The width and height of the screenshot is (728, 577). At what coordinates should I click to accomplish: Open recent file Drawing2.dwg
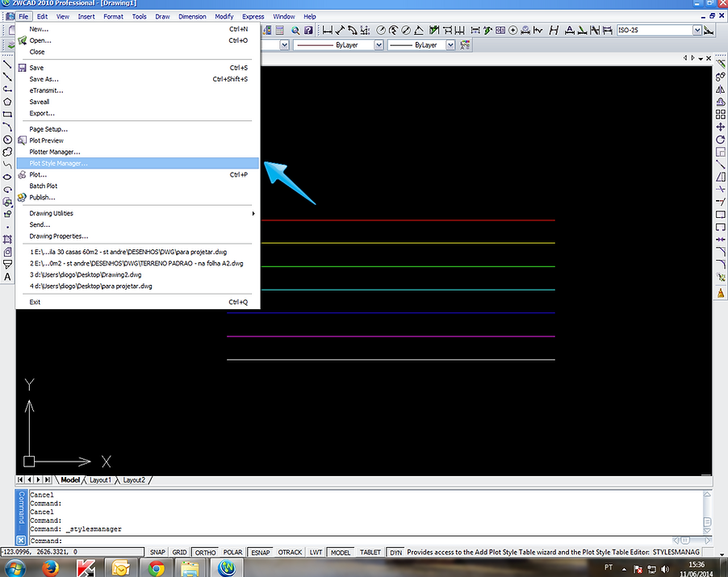pyautogui.click(x=137, y=274)
